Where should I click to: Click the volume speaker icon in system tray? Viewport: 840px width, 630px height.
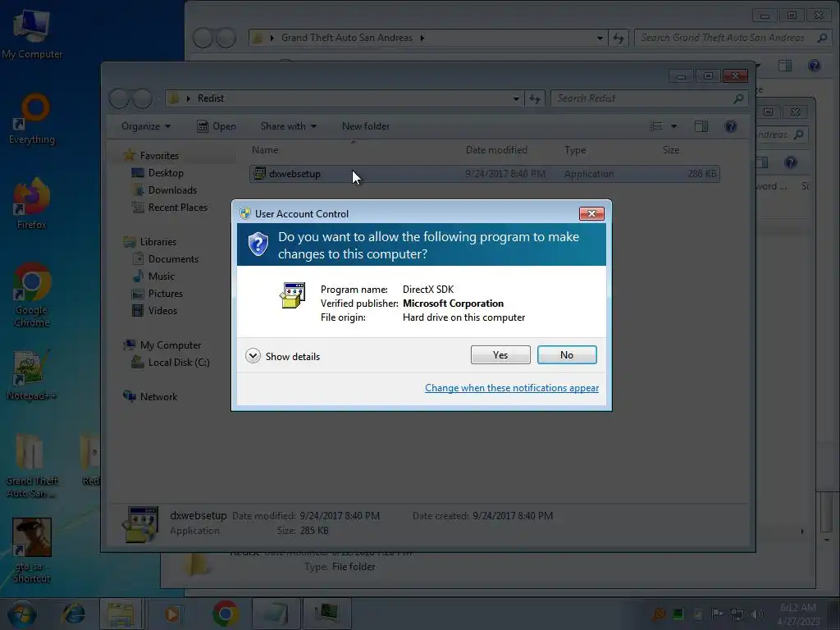pyautogui.click(x=756, y=614)
